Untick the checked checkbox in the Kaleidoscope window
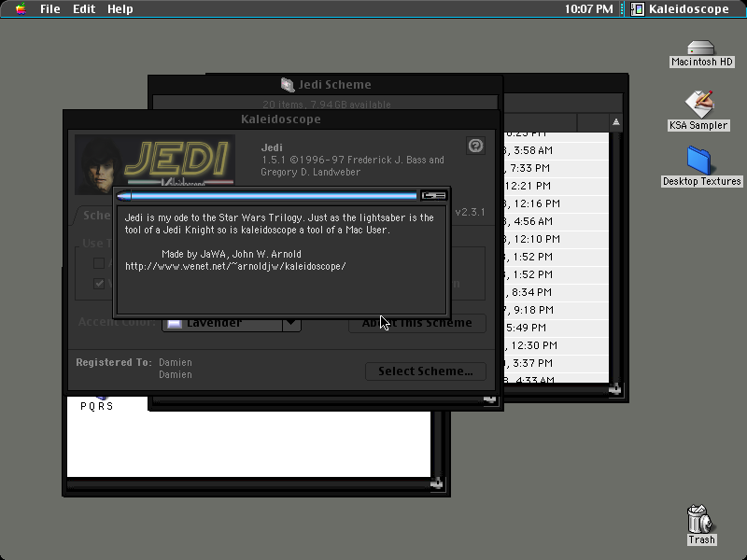Image resolution: width=747 pixels, height=560 pixels. (99, 284)
